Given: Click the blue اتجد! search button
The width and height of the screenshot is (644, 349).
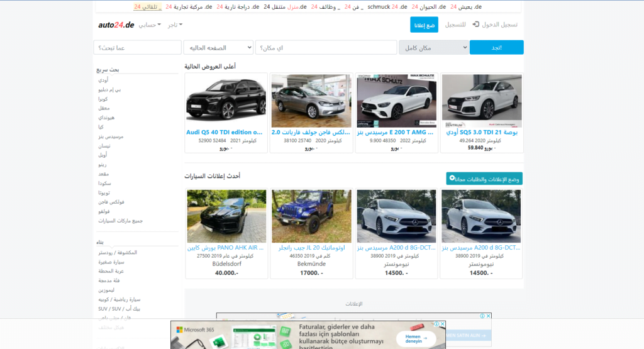Looking at the screenshot, I should (496, 48).
